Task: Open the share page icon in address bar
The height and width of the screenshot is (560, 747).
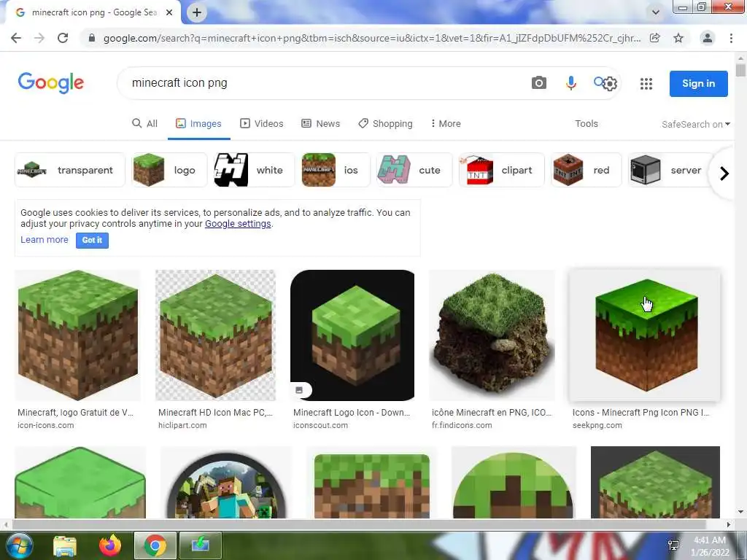Action: coord(655,38)
